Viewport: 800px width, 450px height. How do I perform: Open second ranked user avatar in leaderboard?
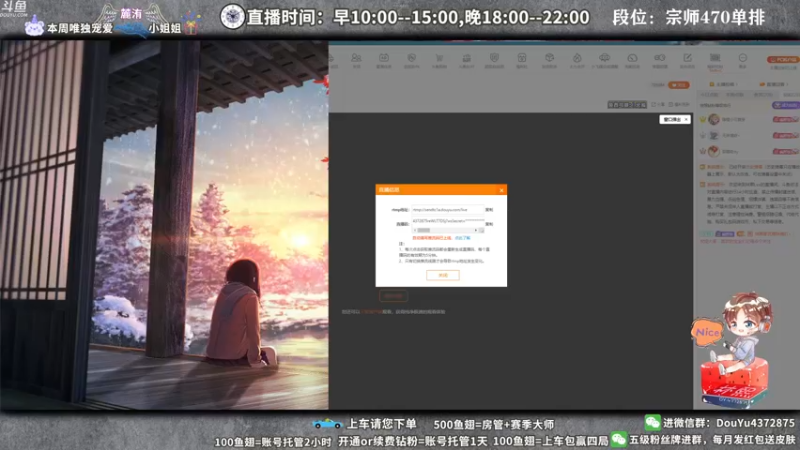(714, 135)
